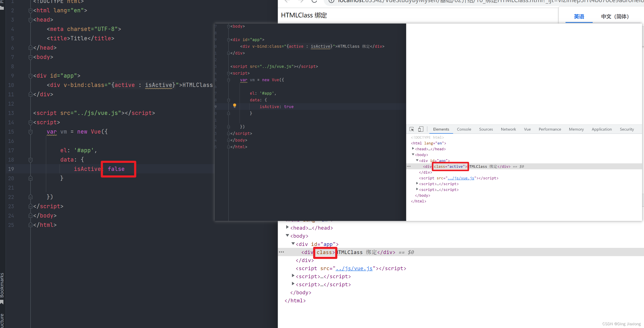Screen dimensions: 644x328
Task: Click the <!DOCTYPE html> row in upper DevTools
Action: [x=427, y=137]
